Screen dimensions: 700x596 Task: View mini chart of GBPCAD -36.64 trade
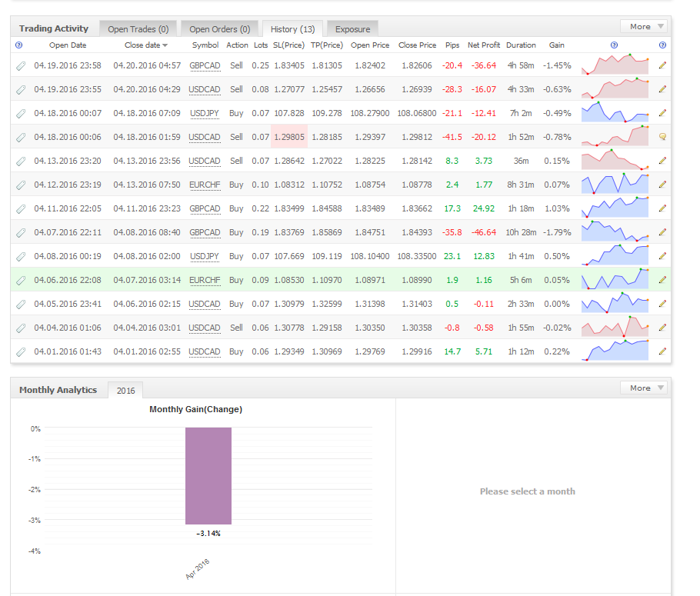click(615, 65)
